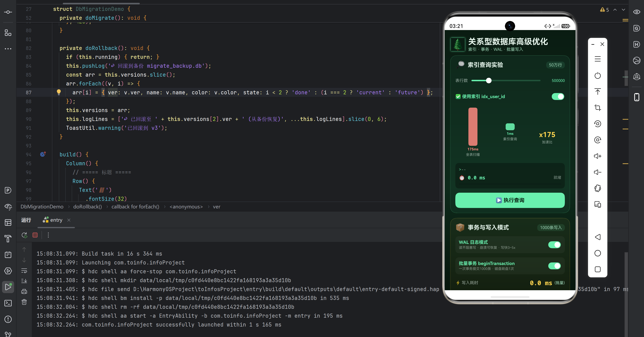The width and height of the screenshot is (644, 337).
Task: Click the emulator multi-device screen icon
Action: (x=597, y=204)
